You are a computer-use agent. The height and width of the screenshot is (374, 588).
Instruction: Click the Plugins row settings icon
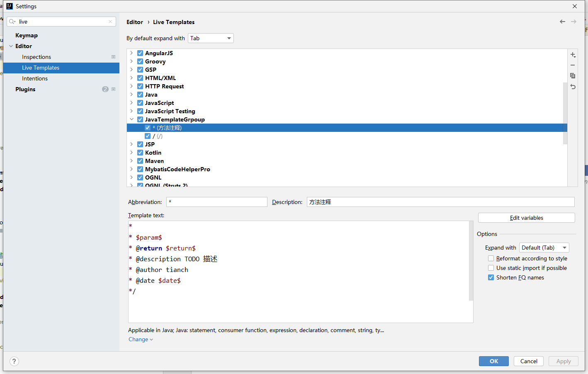[113, 89]
